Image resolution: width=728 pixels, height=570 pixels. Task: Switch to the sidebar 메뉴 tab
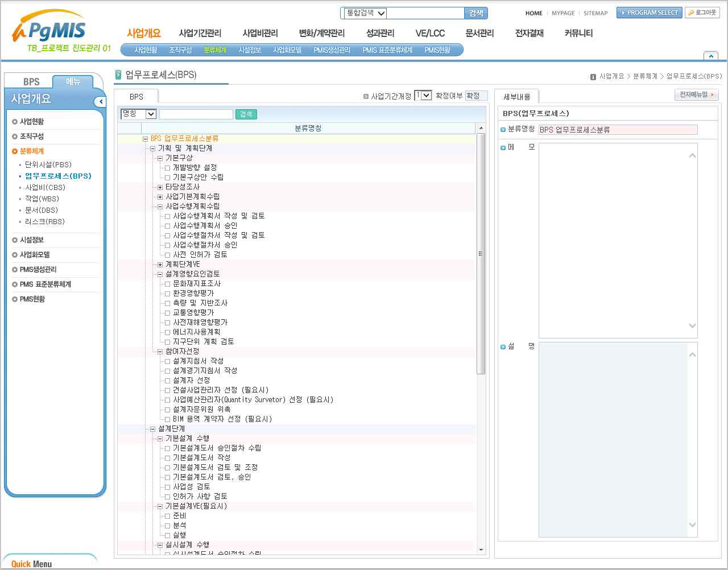click(x=73, y=81)
